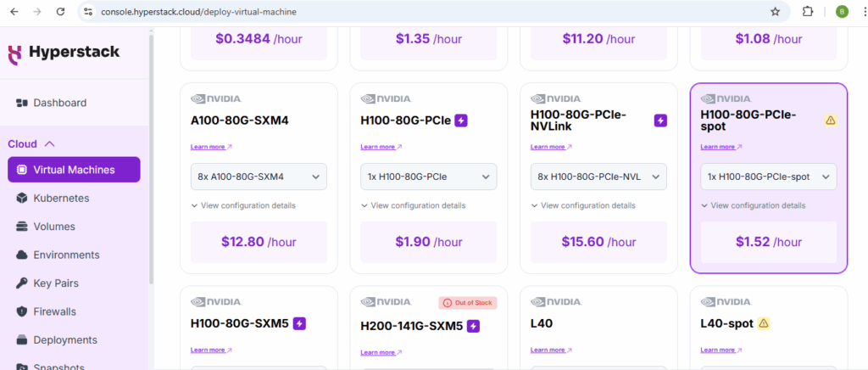Bookmark this page with the star icon
The height and width of the screenshot is (370, 868).
point(775,12)
